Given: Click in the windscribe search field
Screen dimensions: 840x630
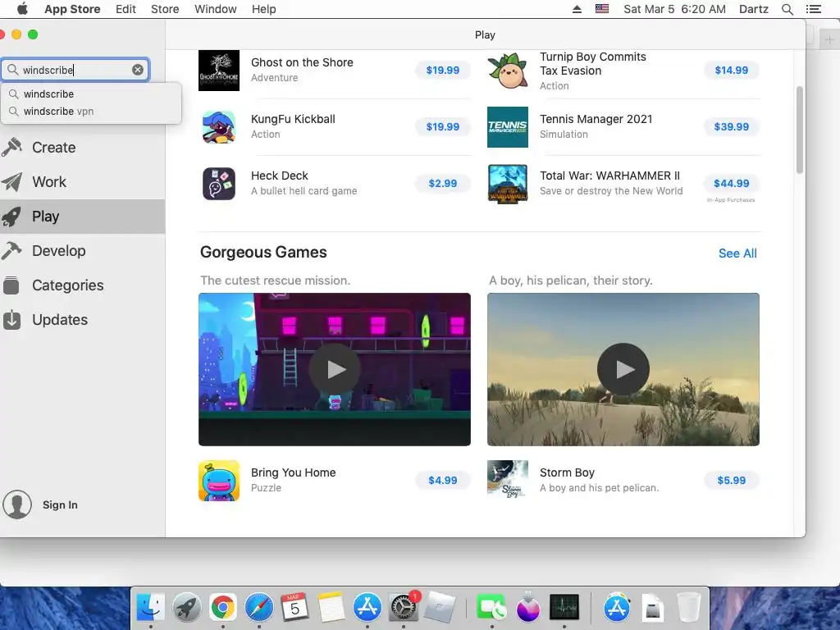Looking at the screenshot, I should click(74, 70).
